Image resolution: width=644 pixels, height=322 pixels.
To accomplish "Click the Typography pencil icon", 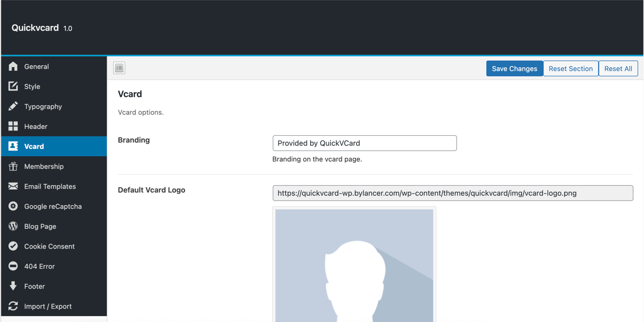I will [13, 106].
